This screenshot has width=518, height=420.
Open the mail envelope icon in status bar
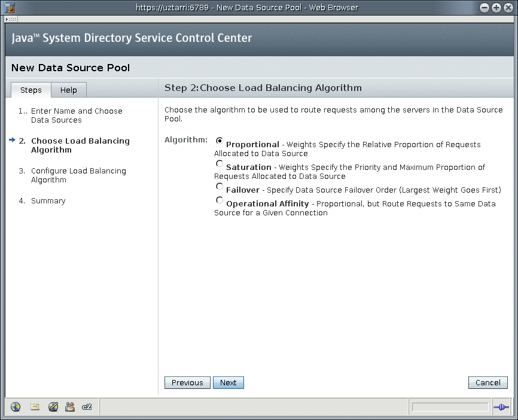tap(35, 407)
